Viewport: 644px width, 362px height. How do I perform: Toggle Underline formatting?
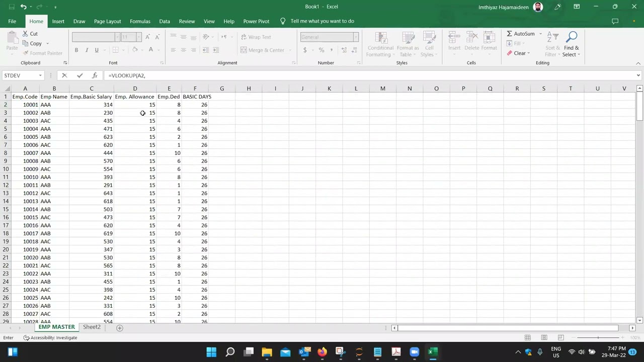(97, 50)
